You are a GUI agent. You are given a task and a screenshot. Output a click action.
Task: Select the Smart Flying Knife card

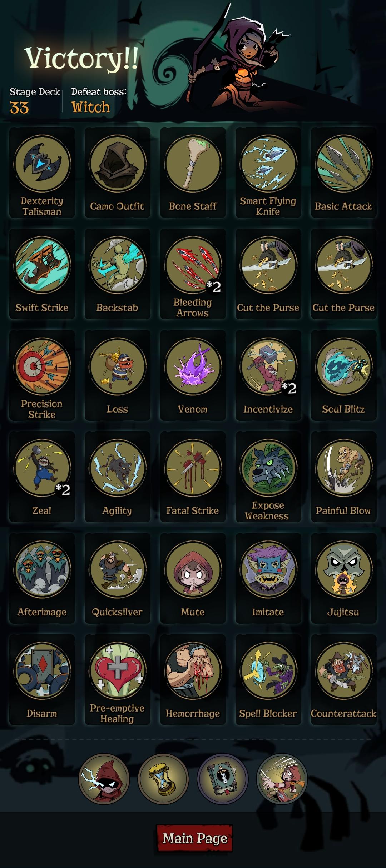pos(268,173)
